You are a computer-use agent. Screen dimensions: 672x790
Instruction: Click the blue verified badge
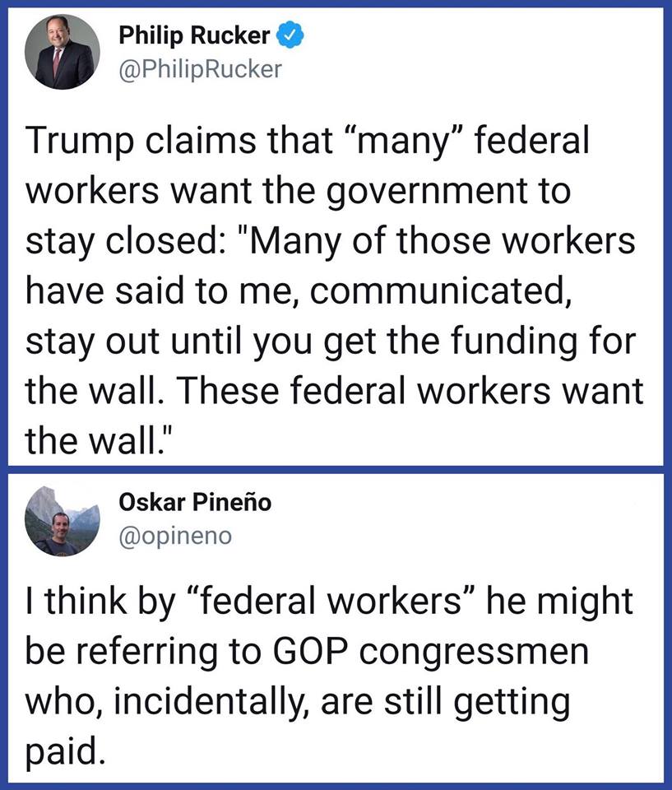click(290, 35)
